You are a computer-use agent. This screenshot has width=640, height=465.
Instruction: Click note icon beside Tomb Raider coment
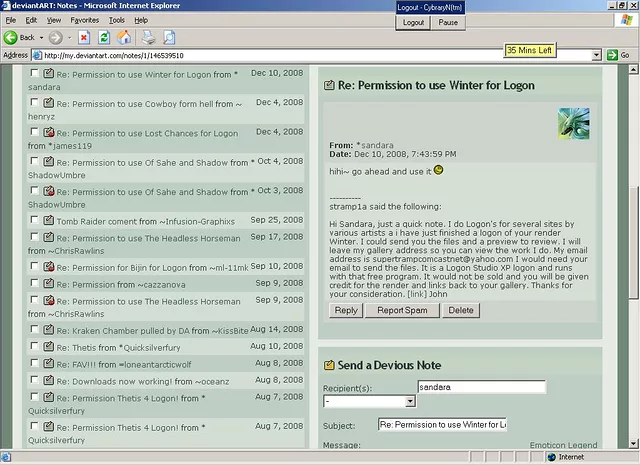pos(48,220)
